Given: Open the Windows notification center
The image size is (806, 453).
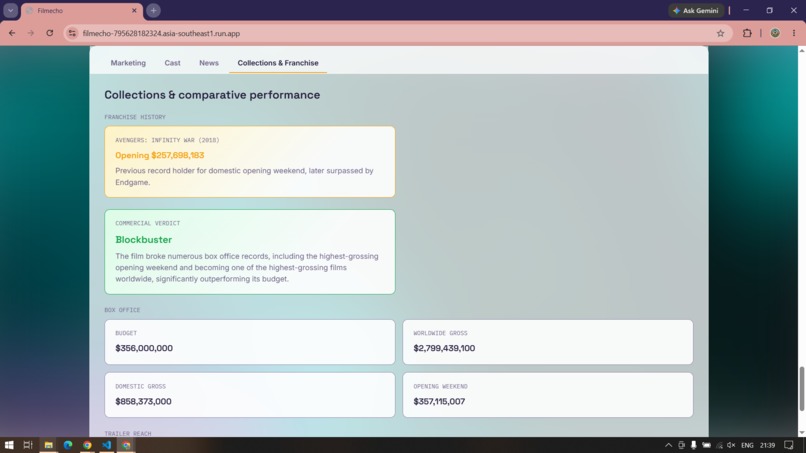Looking at the screenshot, I should point(789,445).
